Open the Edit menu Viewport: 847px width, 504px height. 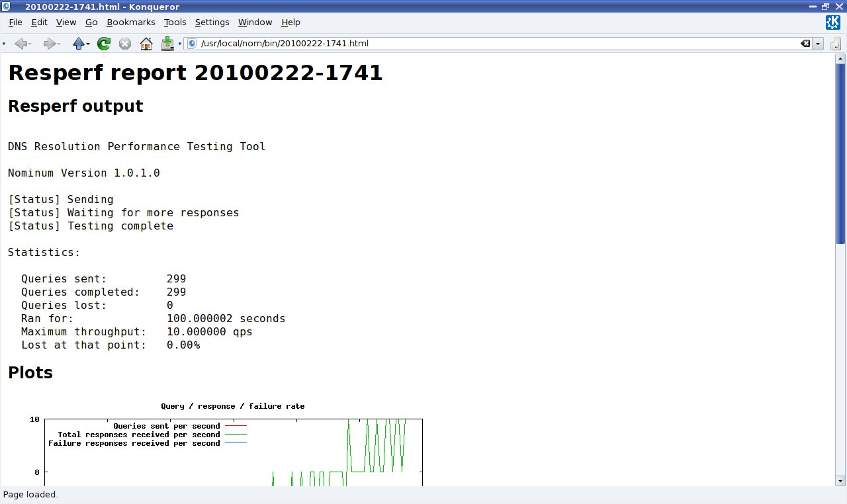coord(39,22)
